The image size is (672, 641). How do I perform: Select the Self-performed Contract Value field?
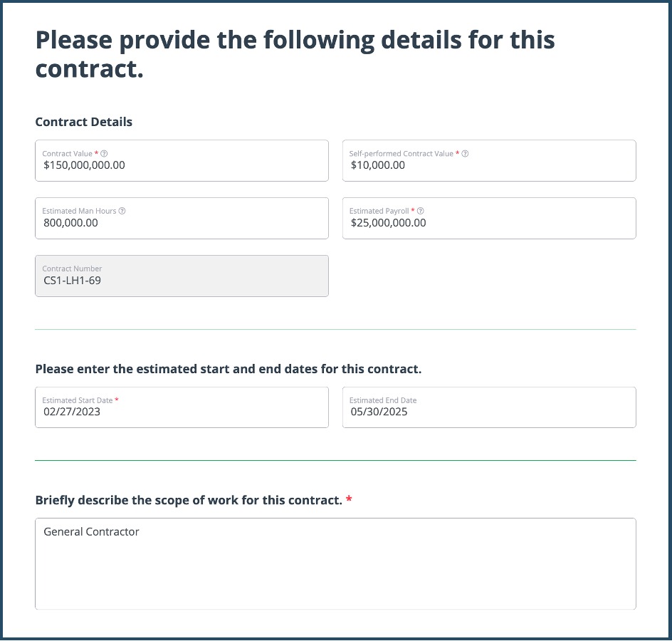[489, 165]
